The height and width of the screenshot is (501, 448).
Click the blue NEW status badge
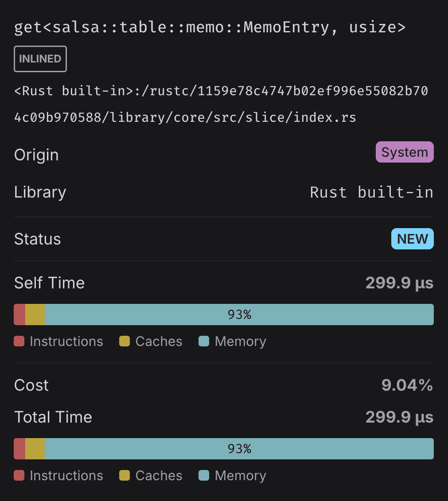pyautogui.click(x=412, y=239)
